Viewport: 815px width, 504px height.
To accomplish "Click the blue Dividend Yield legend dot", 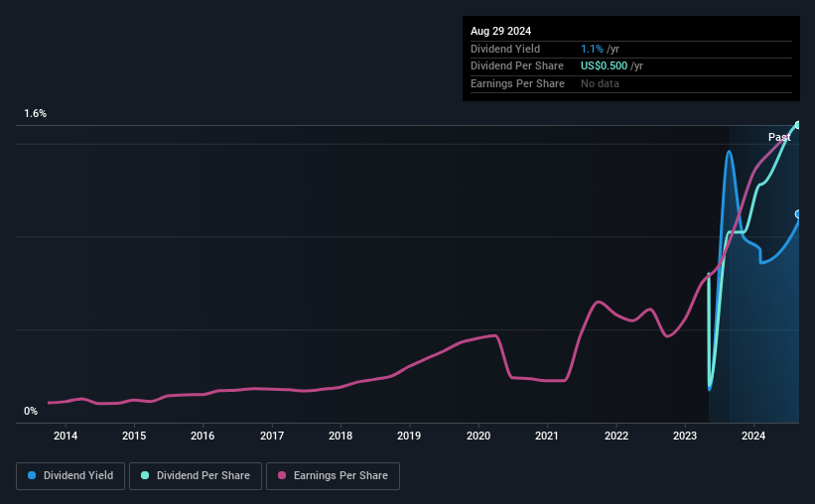I will click(32, 475).
